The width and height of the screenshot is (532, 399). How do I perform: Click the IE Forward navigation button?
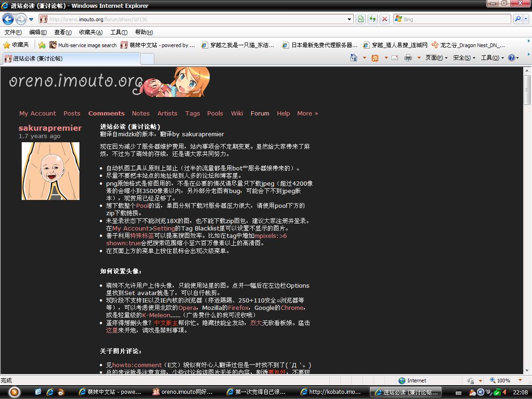(x=21, y=19)
